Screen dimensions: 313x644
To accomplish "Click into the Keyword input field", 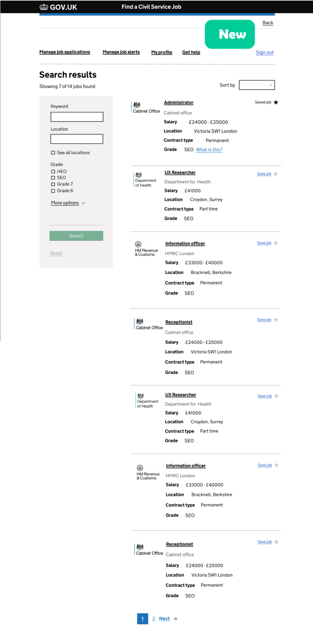I will coord(77,117).
